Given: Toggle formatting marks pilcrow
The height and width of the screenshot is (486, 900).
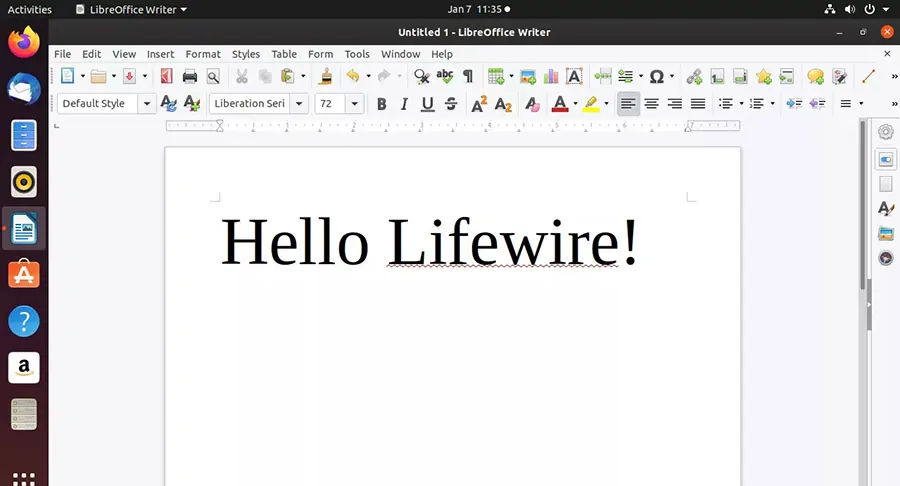Looking at the screenshot, I should coord(468,76).
